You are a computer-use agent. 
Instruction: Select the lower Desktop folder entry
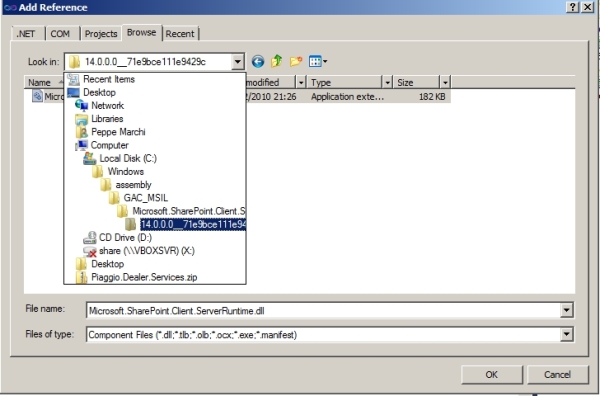point(108,264)
